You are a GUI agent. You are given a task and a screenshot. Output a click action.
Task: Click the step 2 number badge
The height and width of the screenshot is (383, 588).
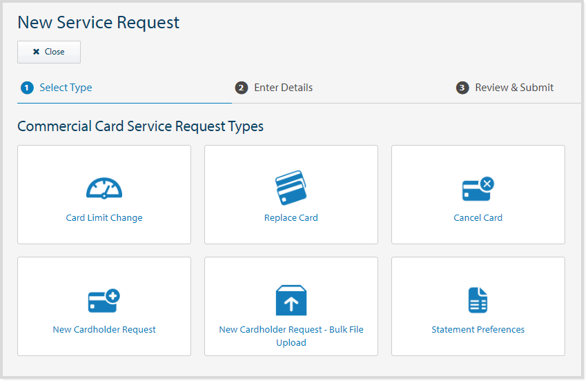pyautogui.click(x=241, y=88)
